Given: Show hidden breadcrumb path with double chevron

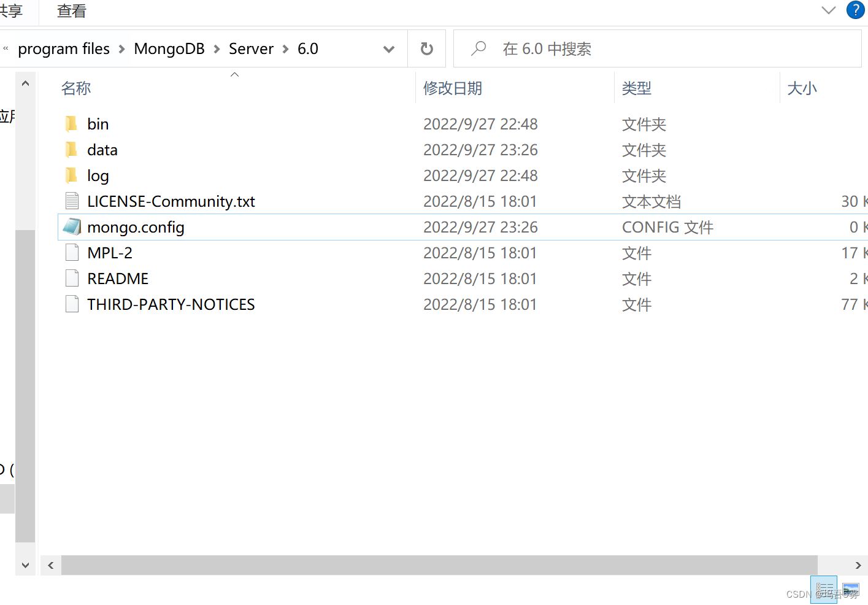Looking at the screenshot, I should (6, 48).
